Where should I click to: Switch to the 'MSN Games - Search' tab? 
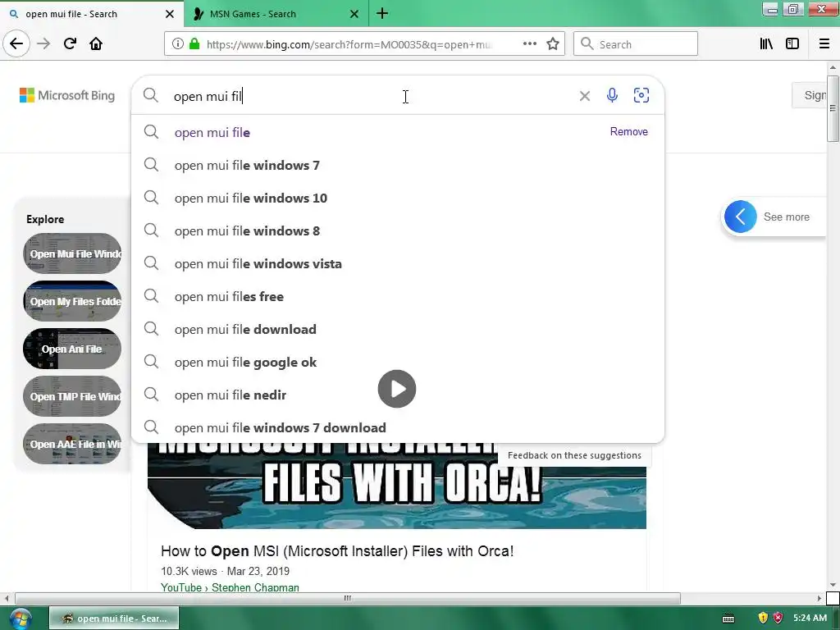(276, 14)
